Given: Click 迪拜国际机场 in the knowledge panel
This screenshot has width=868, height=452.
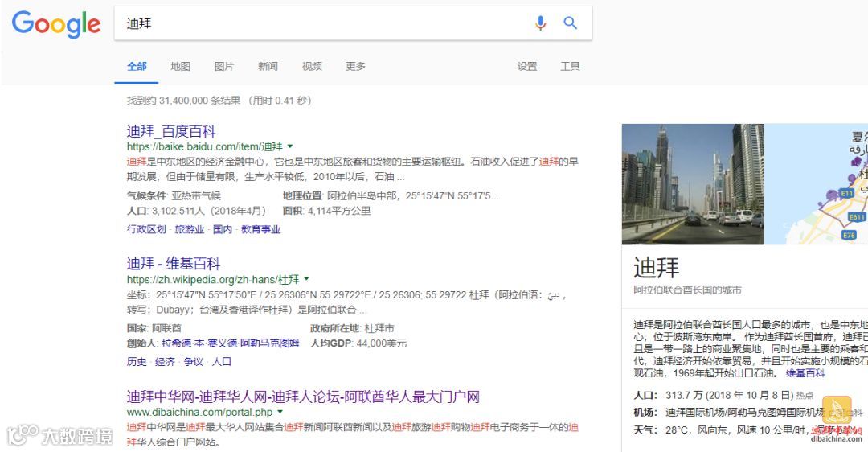Looking at the screenshot, I should click(x=695, y=412).
